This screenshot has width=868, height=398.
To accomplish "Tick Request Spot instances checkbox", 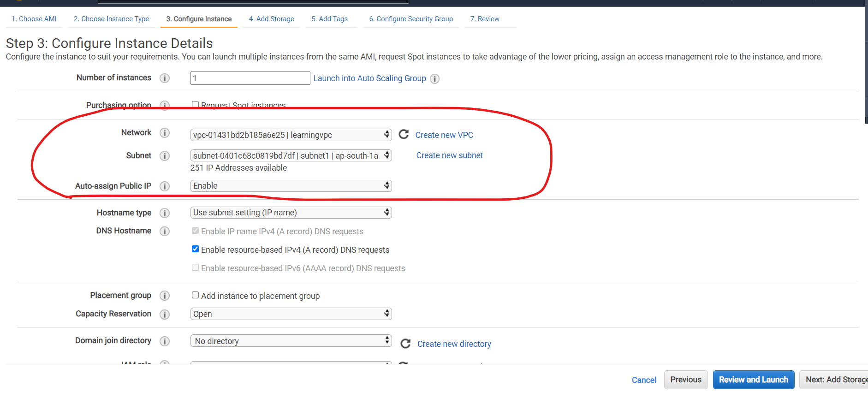I will tap(196, 105).
